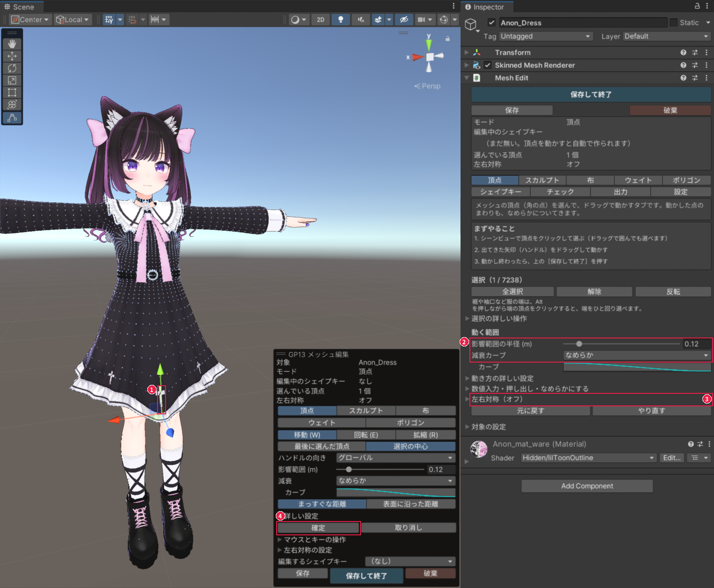Viewport: 714px width, 588px height.
Task: Select the Hand view tool
Action: [12, 44]
